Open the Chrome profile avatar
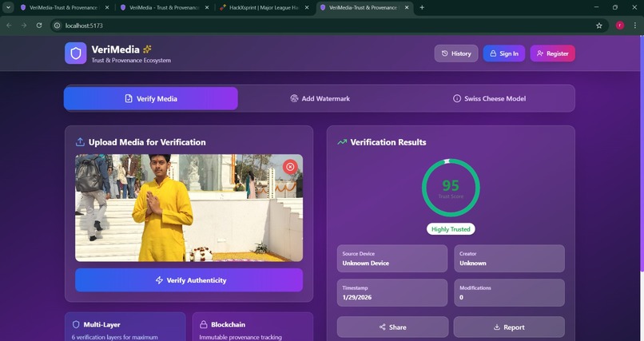 pos(620,26)
